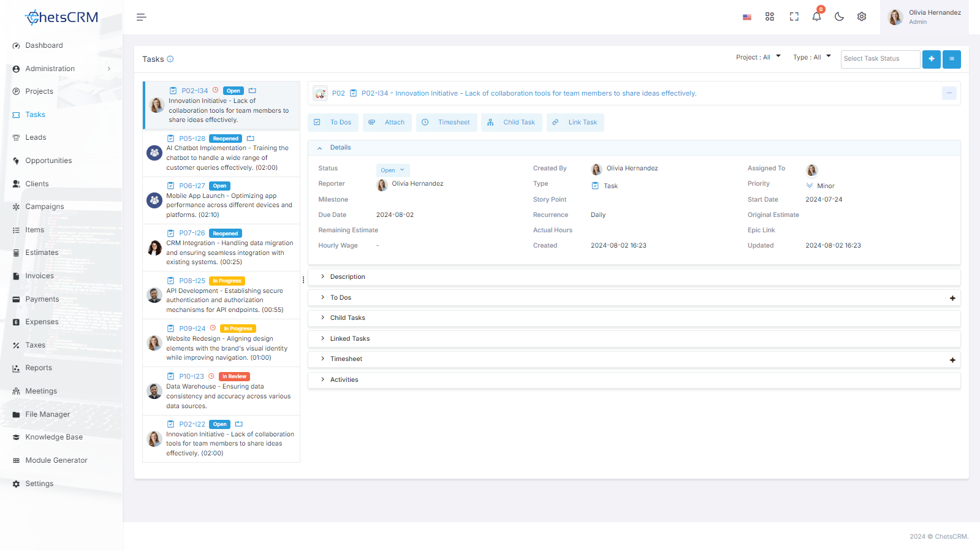
Task: Click the calendar icon on P02-I22
Action: (x=239, y=424)
